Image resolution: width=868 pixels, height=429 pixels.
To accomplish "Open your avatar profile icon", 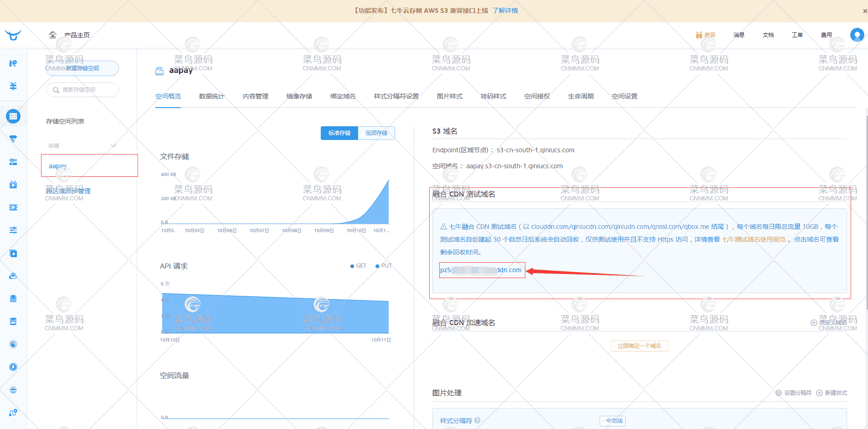I will point(857,35).
